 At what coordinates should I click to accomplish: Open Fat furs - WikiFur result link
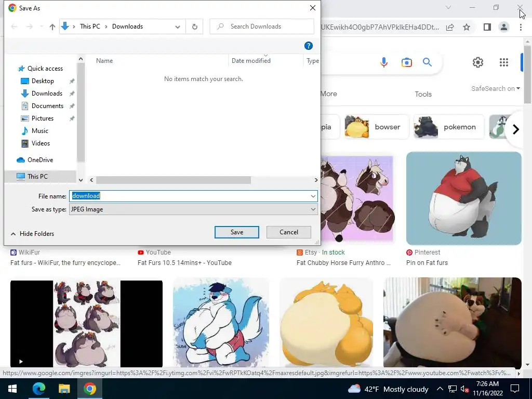65,263
